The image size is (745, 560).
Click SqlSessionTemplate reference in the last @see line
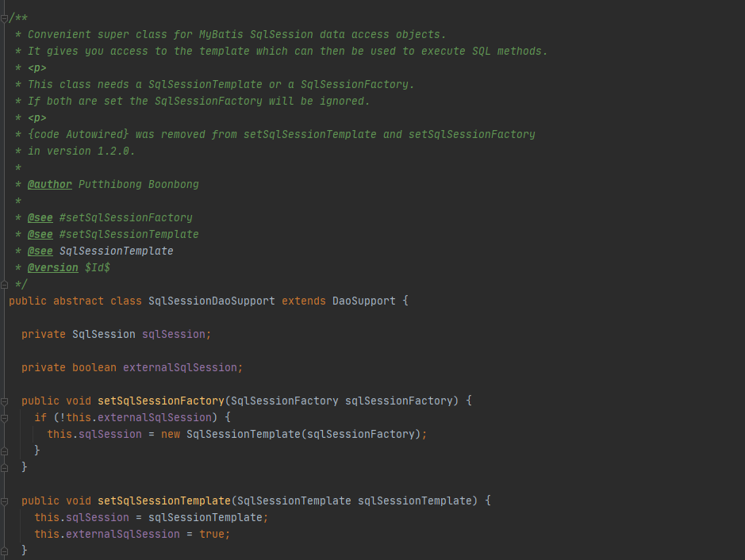coord(117,251)
